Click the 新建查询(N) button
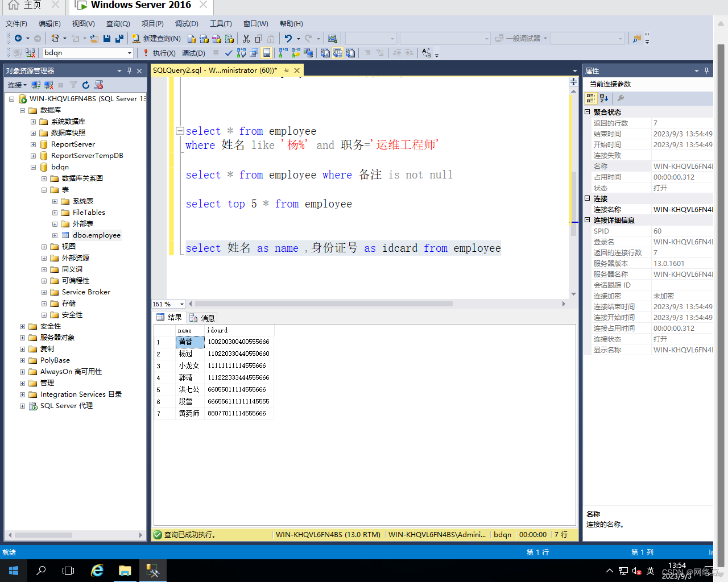Image resolution: width=728 pixels, height=582 pixels. [x=156, y=38]
